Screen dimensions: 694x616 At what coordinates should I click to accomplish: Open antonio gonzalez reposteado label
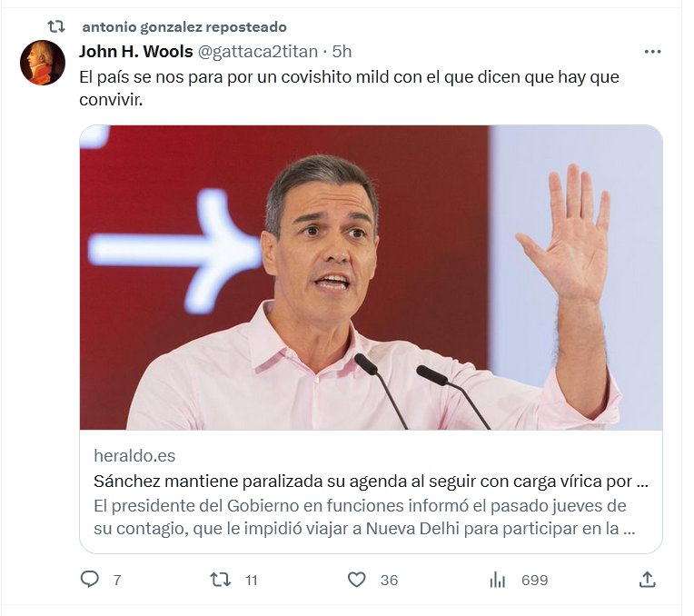[x=184, y=27]
